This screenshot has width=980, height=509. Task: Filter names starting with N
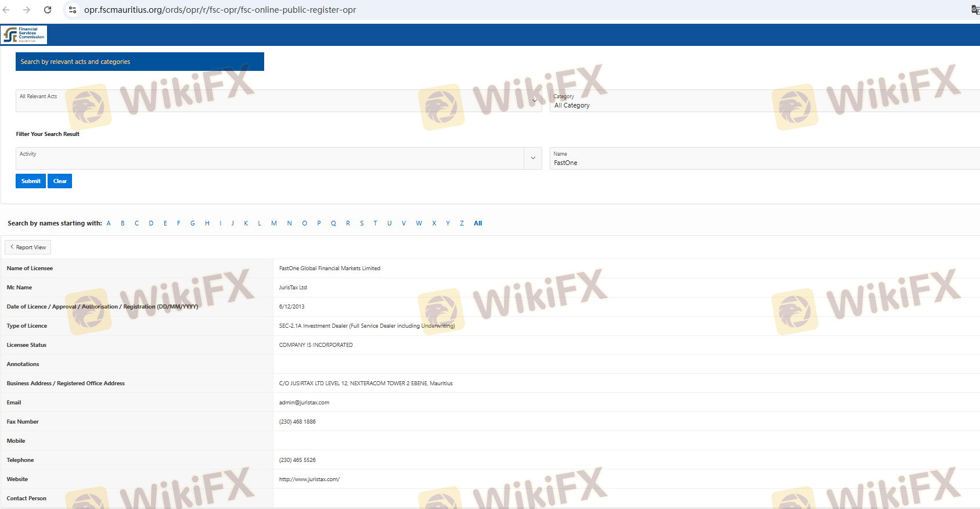[x=290, y=223]
